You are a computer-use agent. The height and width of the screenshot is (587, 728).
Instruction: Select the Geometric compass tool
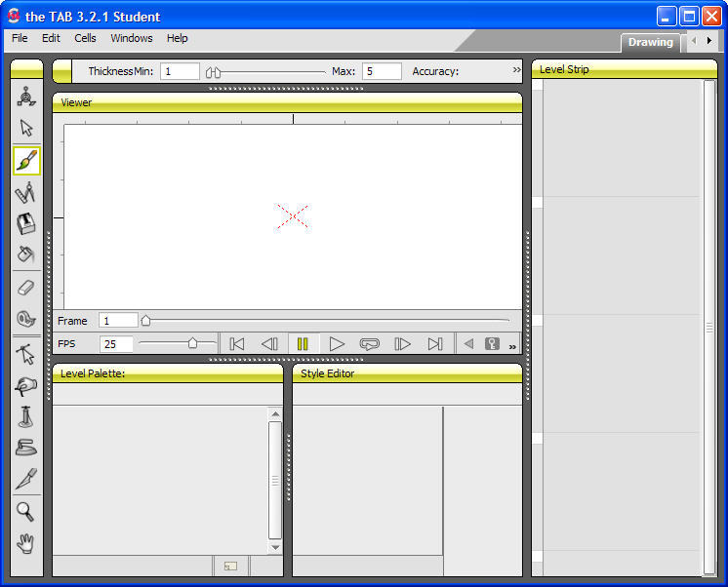click(x=26, y=192)
